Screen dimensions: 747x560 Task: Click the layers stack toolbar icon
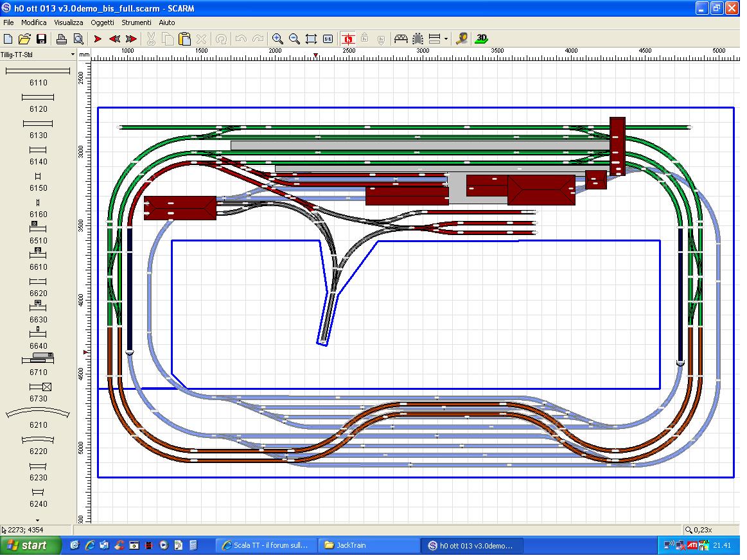[434, 39]
